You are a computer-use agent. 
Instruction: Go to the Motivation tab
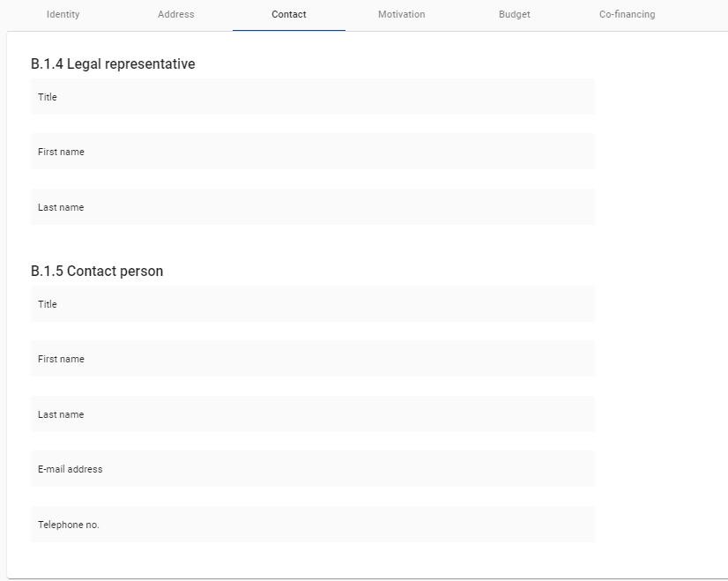click(x=401, y=15)
